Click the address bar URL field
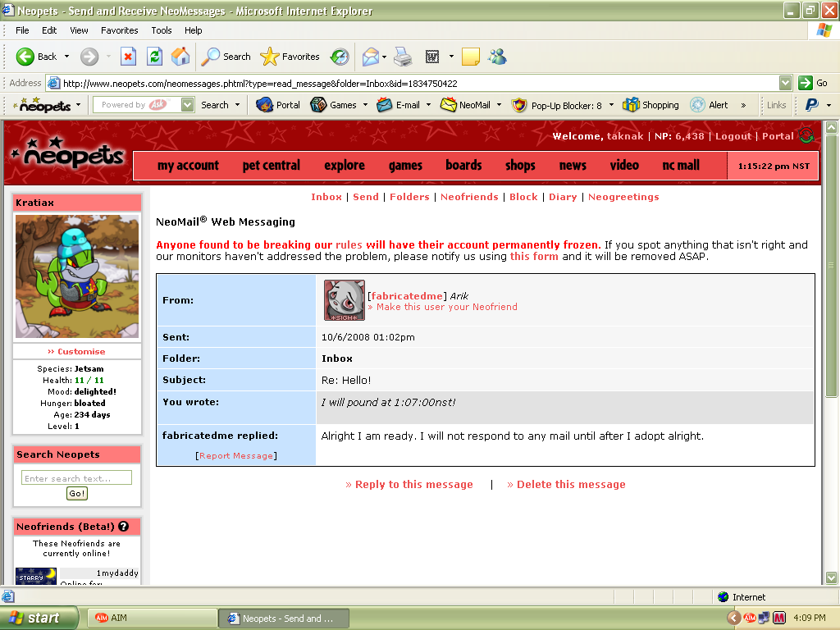 tap(412, 83)
